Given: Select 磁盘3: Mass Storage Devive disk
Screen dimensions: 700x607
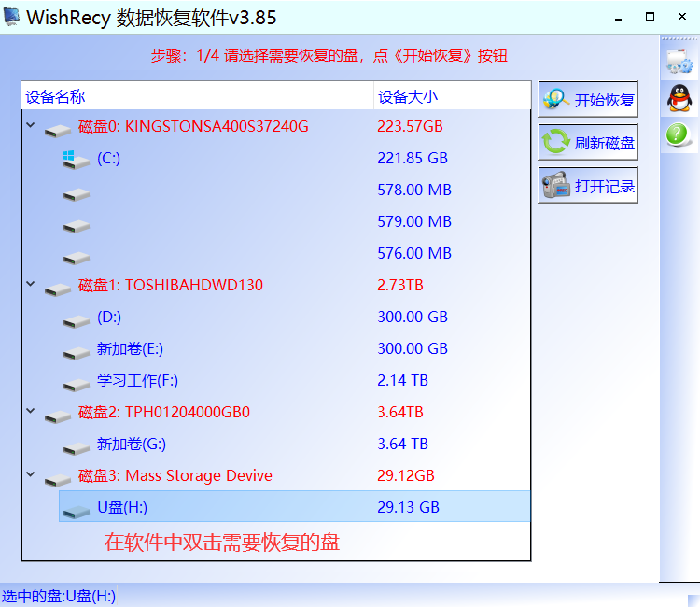Looking at the screenshot, I should (175, 475).
